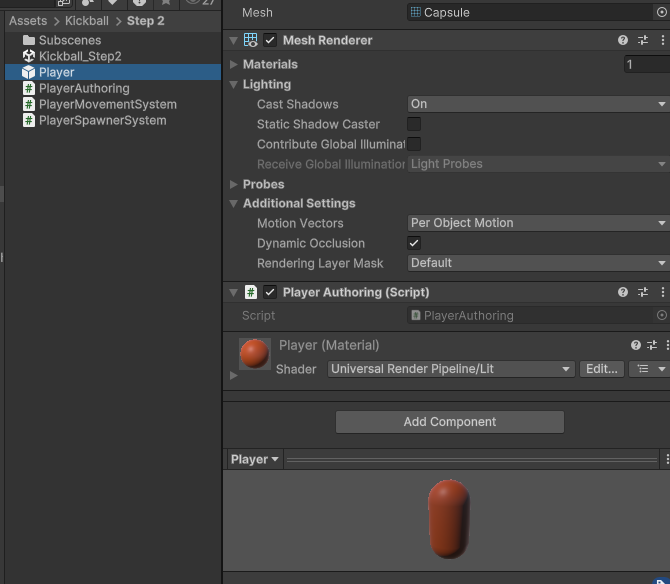
Task: Open object picker for PlayerAuthoring script
Action: (661, 315)
